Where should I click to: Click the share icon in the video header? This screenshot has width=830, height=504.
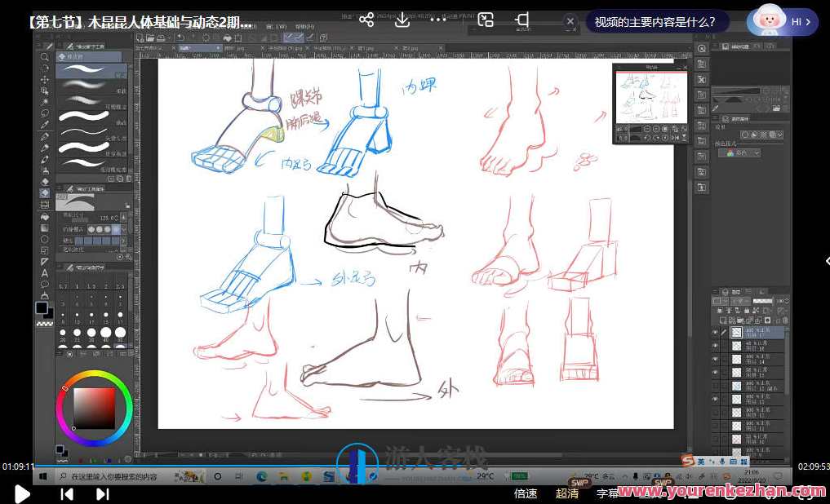(x=366, y=20)
